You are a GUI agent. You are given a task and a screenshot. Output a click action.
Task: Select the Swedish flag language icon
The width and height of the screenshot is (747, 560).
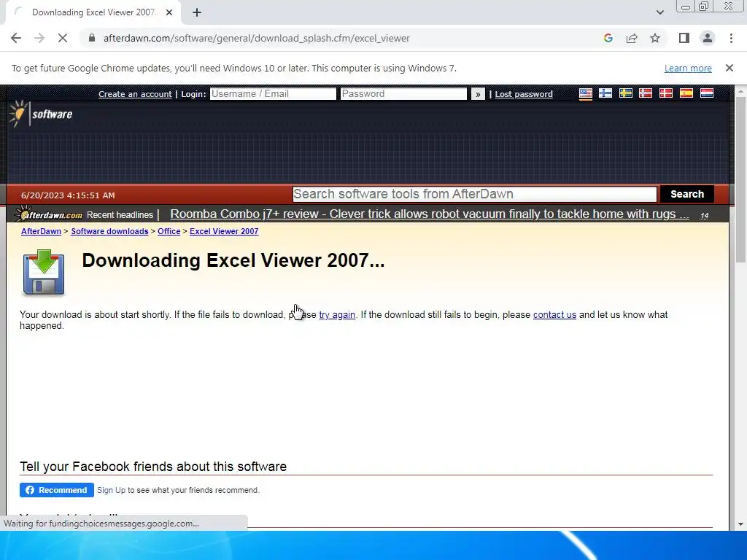point(625,93)
